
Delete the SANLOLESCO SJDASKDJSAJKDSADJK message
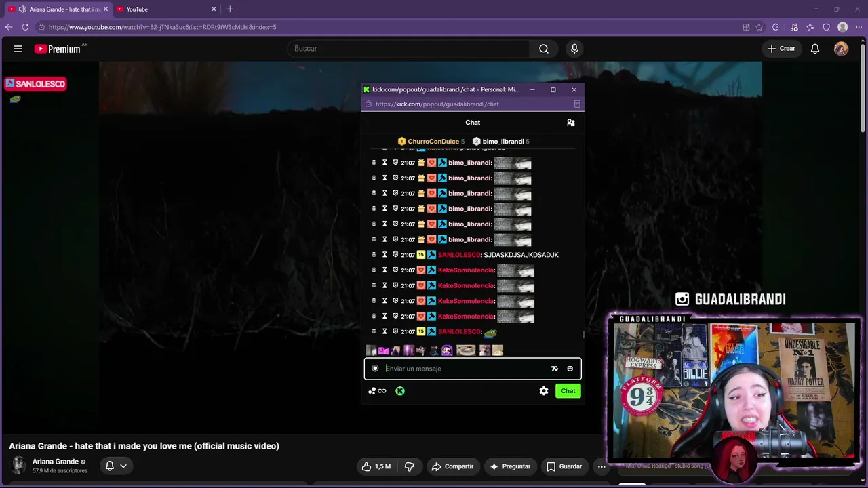coord(374,255)
